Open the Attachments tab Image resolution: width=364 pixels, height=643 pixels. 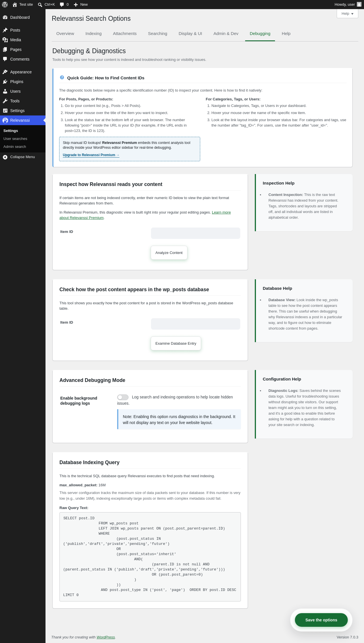(125, 34)
